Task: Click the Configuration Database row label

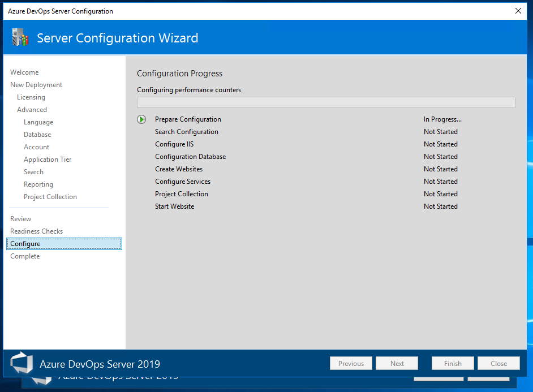Action: [x=190, y=157]
